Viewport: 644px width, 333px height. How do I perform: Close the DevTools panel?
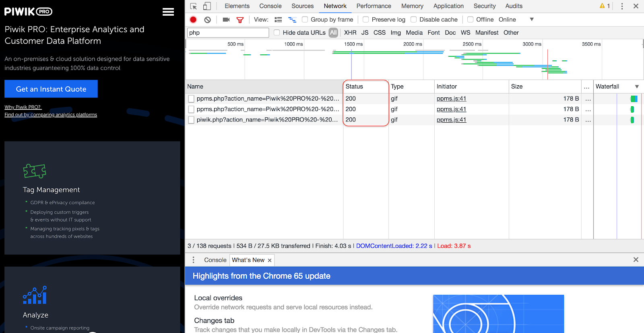tap(636, 6)
